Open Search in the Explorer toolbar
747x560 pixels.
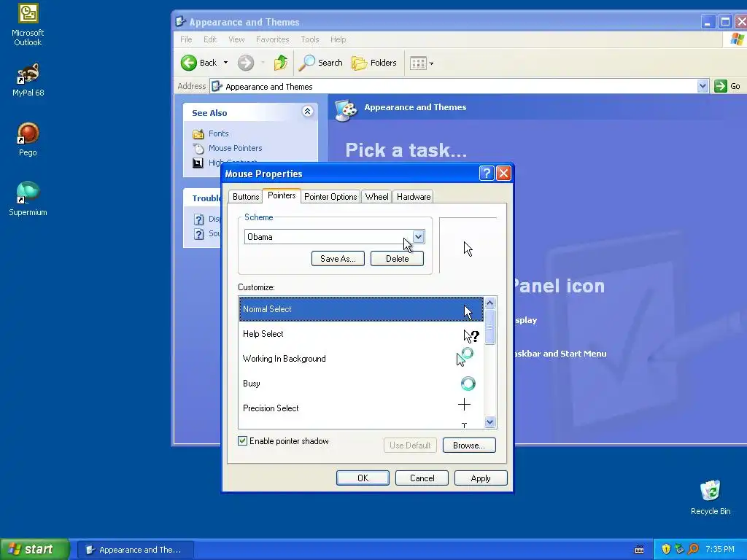[x=321, y=63]
